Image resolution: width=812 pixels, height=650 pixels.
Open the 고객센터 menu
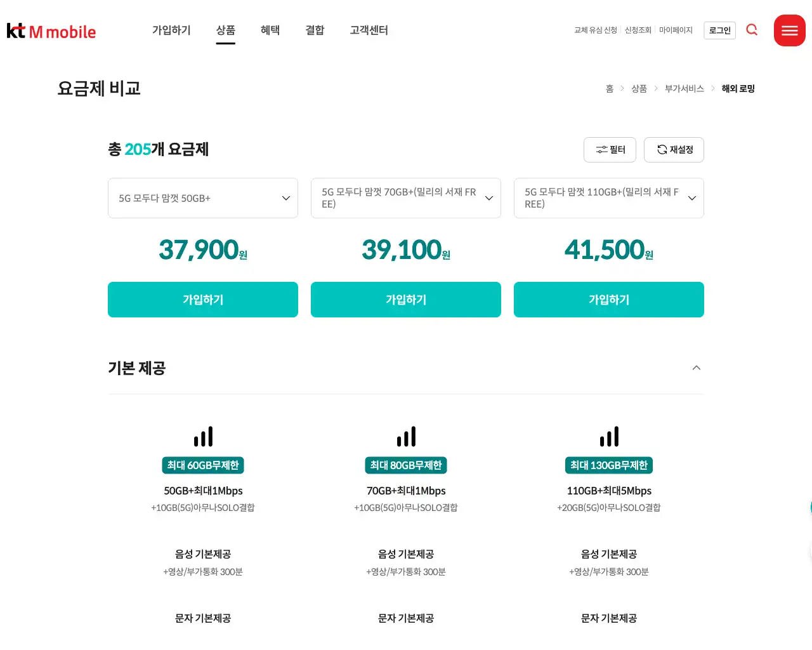click(x=369, y=30)
